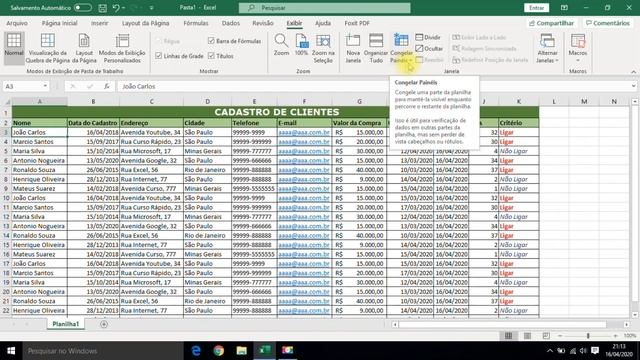Adjust the zoom slider handle
The height and width of the screenshot is (360, 640).
(x=588, y=336)
